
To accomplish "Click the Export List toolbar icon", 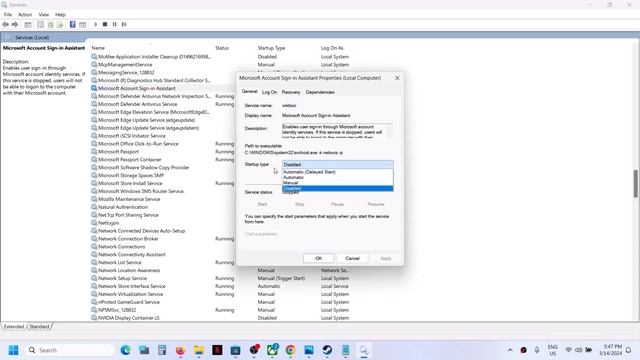I will point(60,24).
